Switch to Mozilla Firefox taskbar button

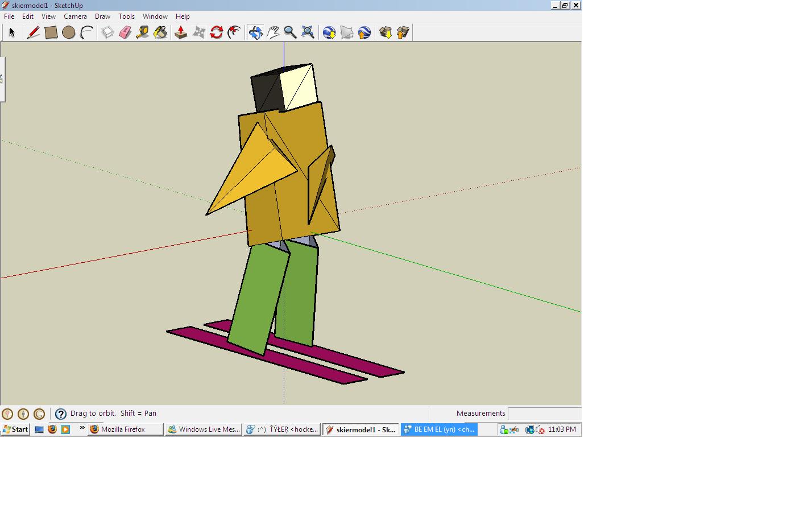125,429
